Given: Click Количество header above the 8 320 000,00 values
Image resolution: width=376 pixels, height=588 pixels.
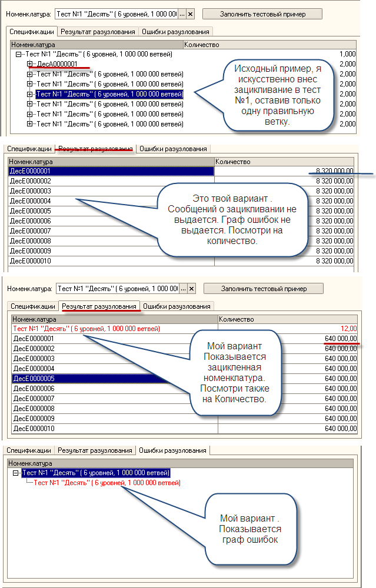Looking at the screenshot, I should (x=284, y=162).
